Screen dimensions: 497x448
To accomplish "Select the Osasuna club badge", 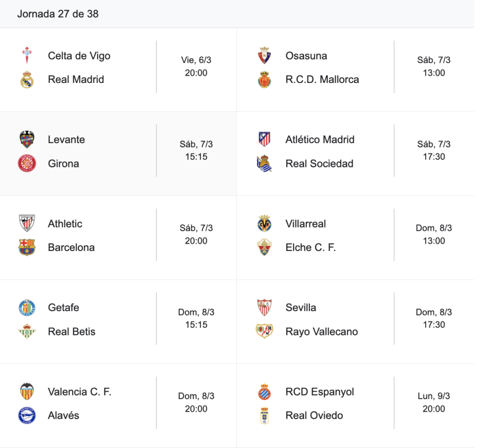I will coord(265,55).
